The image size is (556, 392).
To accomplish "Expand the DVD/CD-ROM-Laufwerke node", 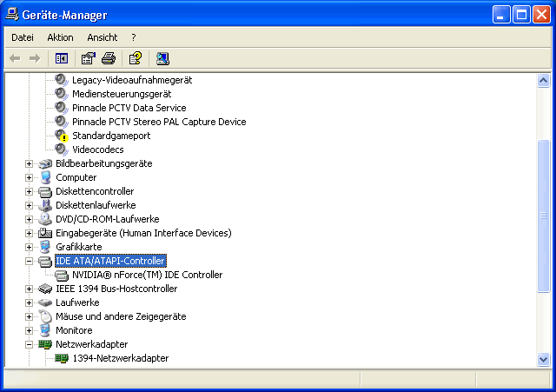I will tap(29, 219).
